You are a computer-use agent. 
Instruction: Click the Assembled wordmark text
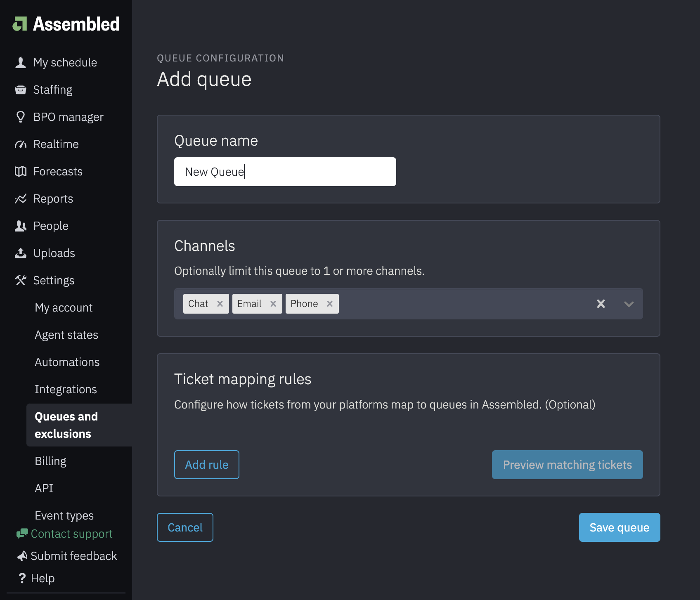click(77, 24)
